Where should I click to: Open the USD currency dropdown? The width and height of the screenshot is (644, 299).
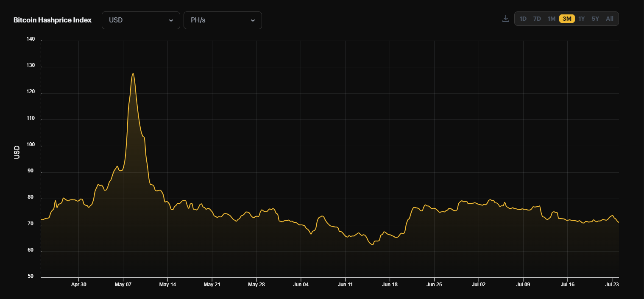pyautogui.click(x=141, y=20)
